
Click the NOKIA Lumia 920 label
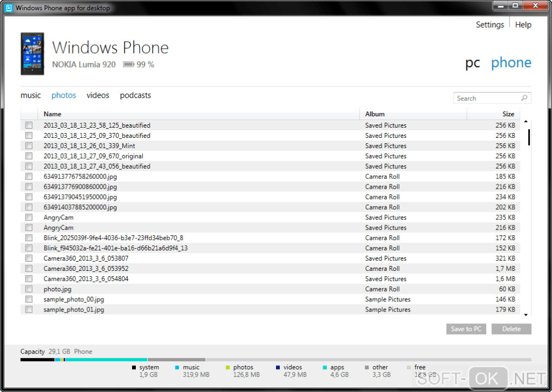pyautogui.click(x=84, y=64)
